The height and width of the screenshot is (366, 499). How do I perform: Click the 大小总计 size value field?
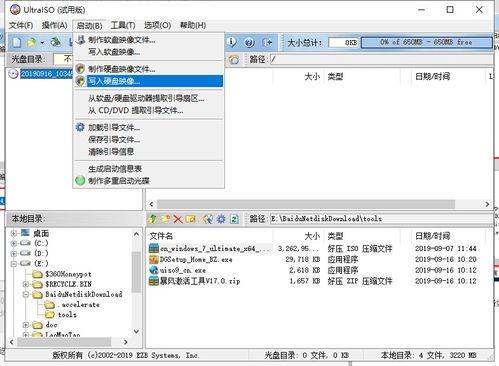pyautogui.click(x=343, y=43)
